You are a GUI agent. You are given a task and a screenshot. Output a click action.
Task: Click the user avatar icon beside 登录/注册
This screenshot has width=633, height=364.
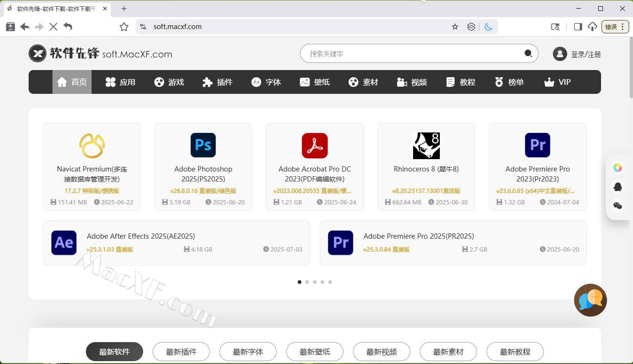560,54
